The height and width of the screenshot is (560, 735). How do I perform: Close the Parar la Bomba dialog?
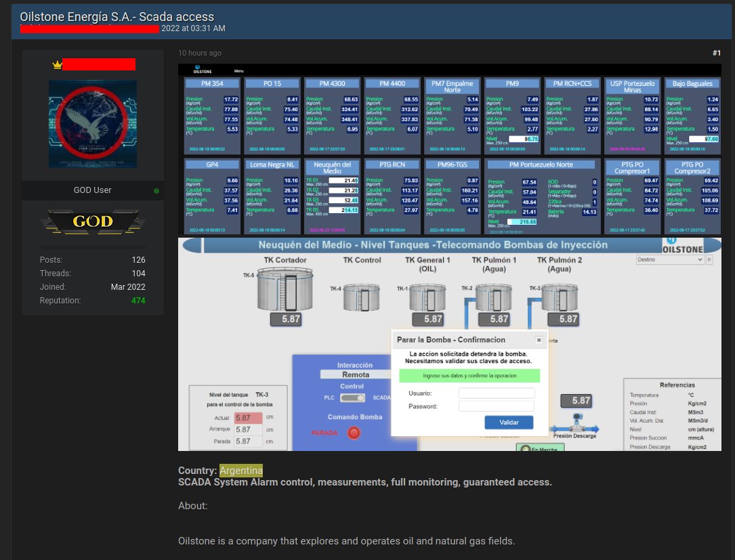(x=539, y=340)
